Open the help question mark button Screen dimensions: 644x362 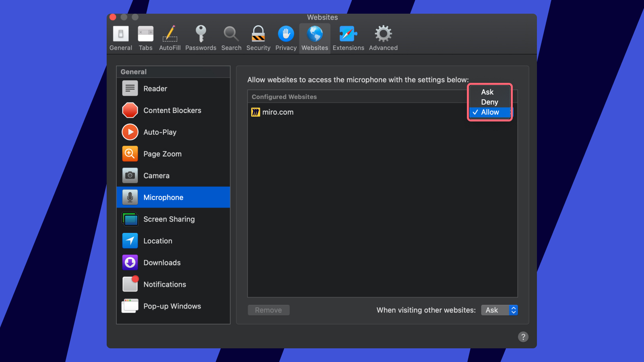coord(523,337)
